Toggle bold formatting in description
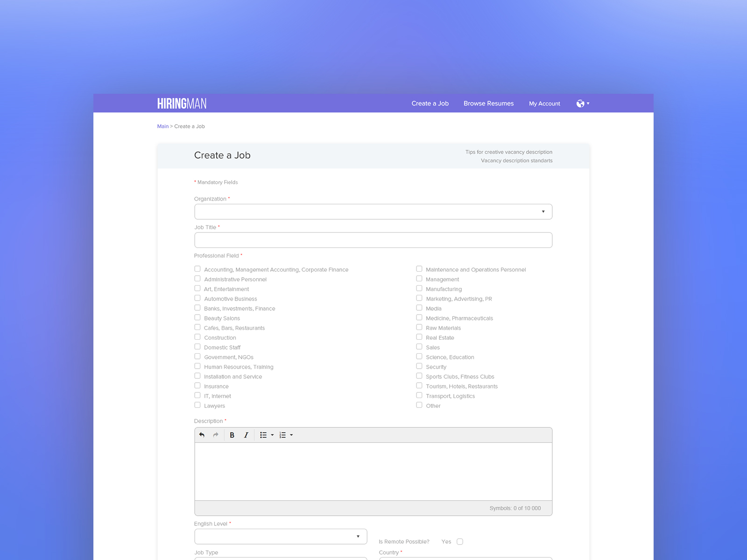Viewport: 747px width, 560px height. [x=232, y=435]
